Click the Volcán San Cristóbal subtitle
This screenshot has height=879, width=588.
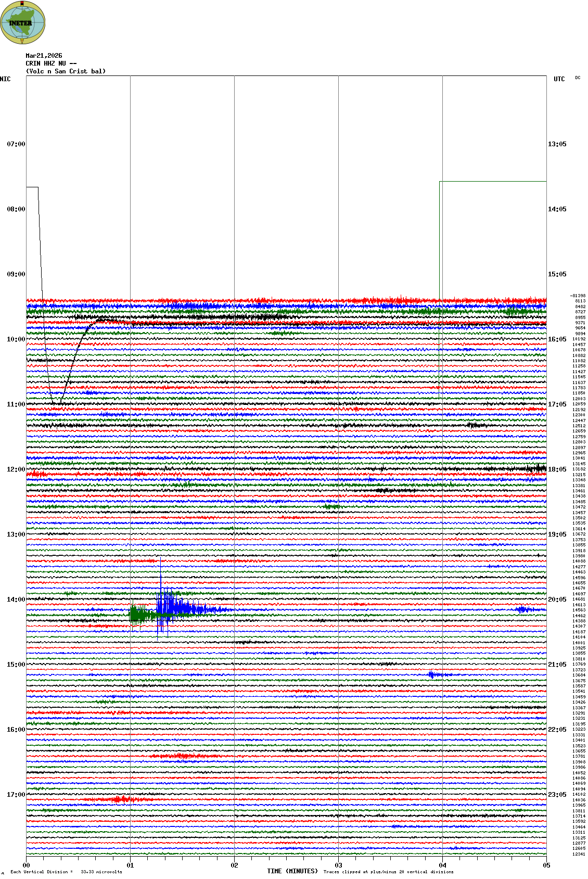click(x=66, y=71)
